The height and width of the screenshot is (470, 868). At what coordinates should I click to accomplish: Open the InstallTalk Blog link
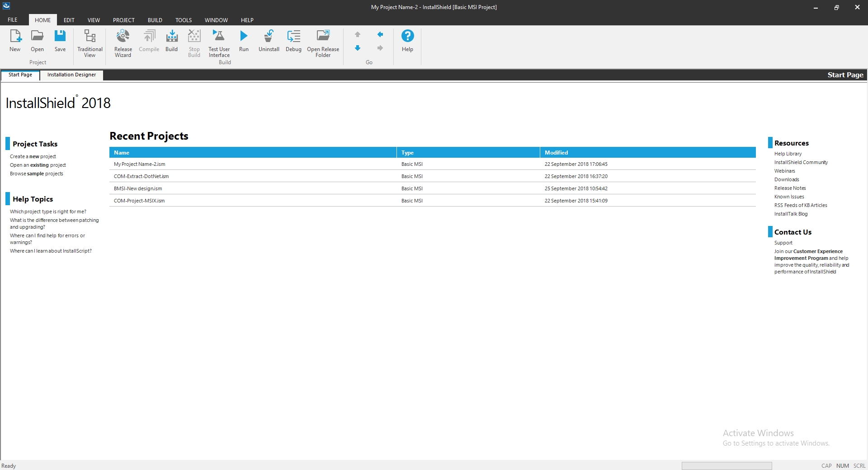[x=791, y=214]
